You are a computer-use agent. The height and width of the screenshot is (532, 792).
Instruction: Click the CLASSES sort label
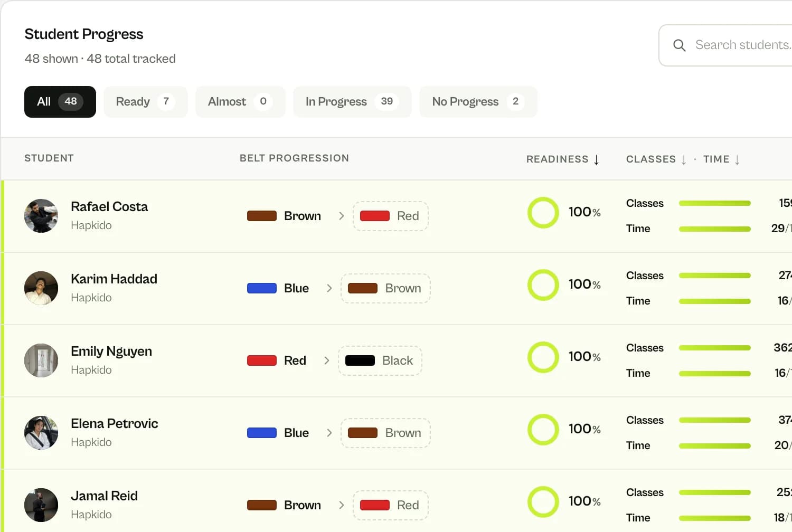(651, 159)
